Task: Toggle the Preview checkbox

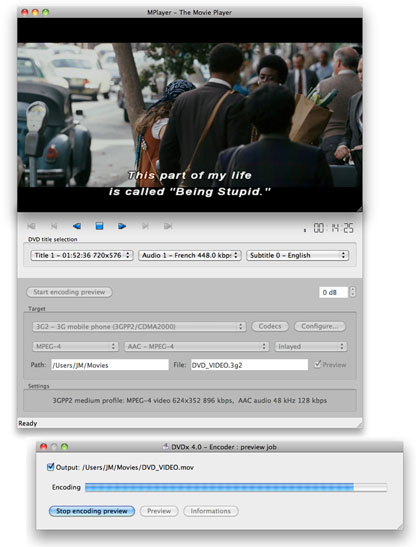Action: (317, 364)
